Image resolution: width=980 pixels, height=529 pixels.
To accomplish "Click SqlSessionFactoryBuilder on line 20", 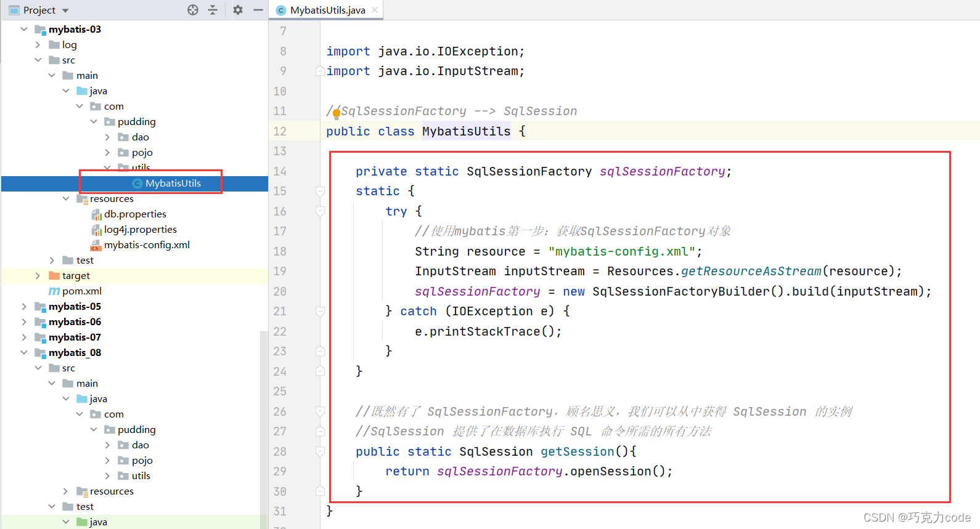I will pos(680,291).
